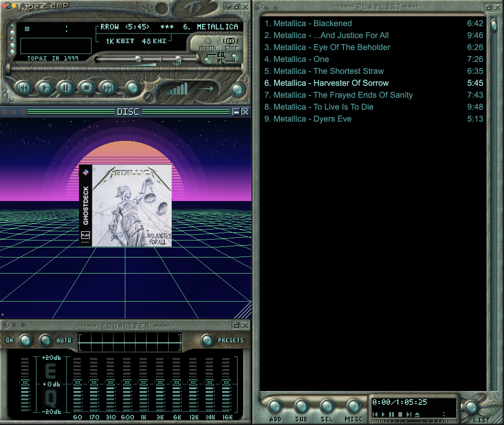Click playlist mini stop icon
Viewport: 504px width, 425px height.
[x=400, y=414]
